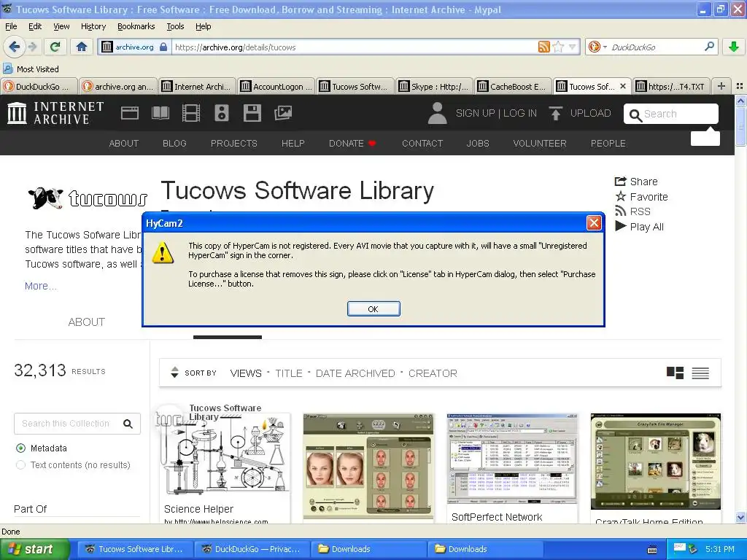747x560 pixels.
Task: Close the HyCam2 warning dialog
Action: pyautogui.click(x=594, y=223)
